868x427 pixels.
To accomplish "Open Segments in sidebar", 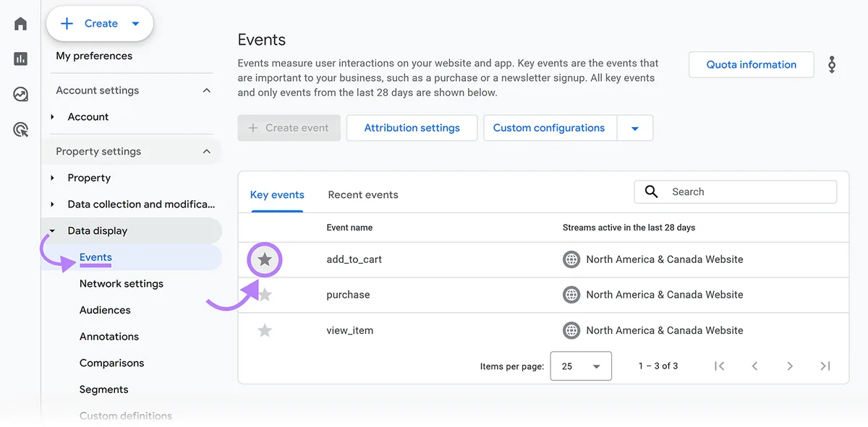I will tap(103, 389).
